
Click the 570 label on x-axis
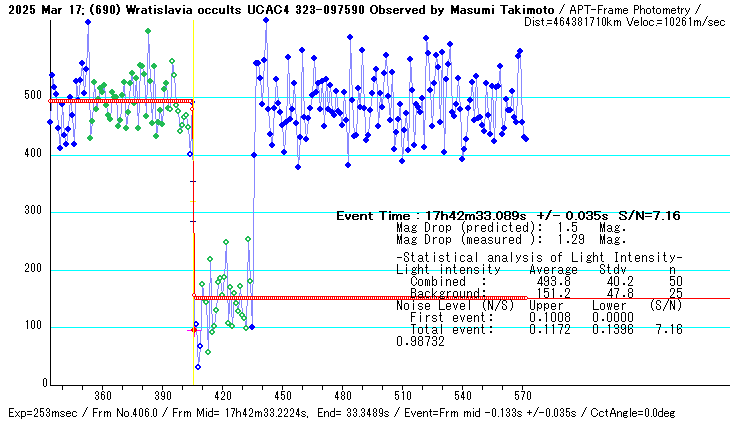coord(523,395)
